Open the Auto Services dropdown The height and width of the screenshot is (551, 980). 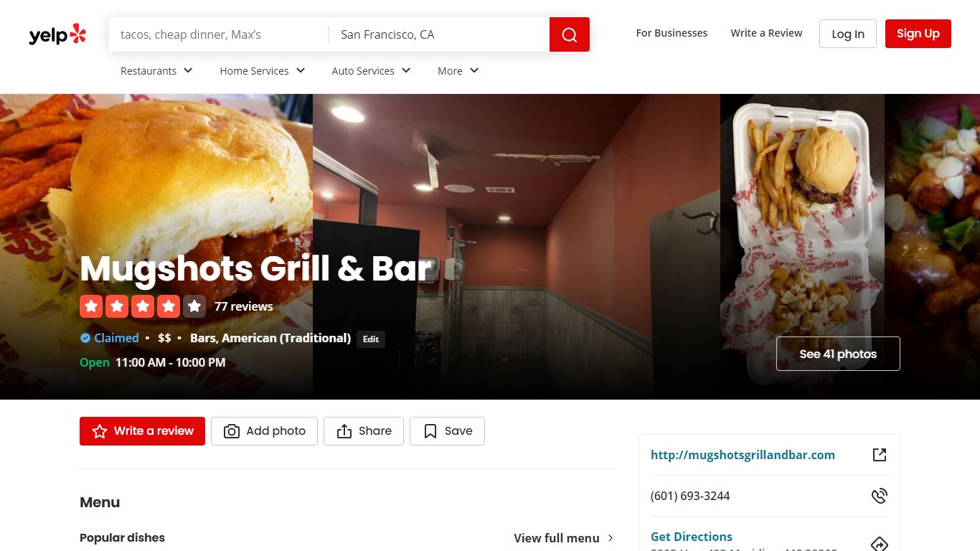tap(371, 71)
